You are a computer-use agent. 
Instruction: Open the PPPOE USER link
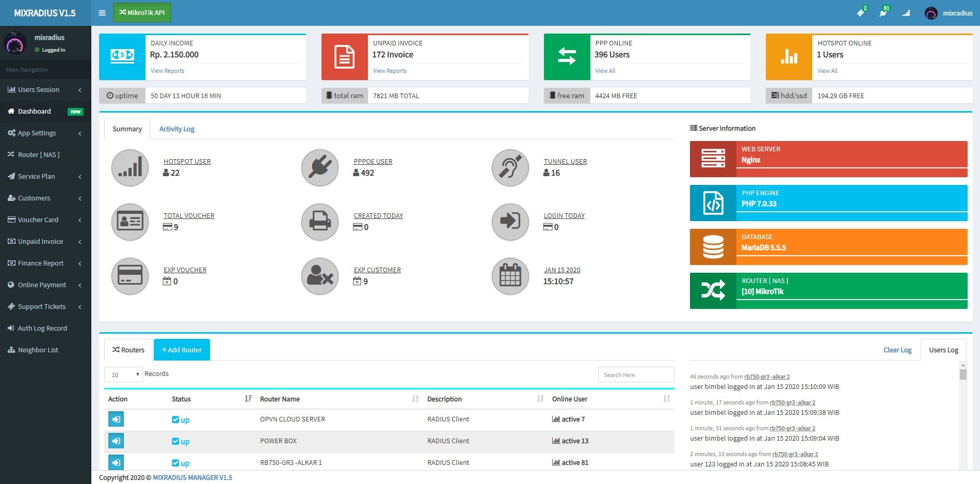coord(373,161)
